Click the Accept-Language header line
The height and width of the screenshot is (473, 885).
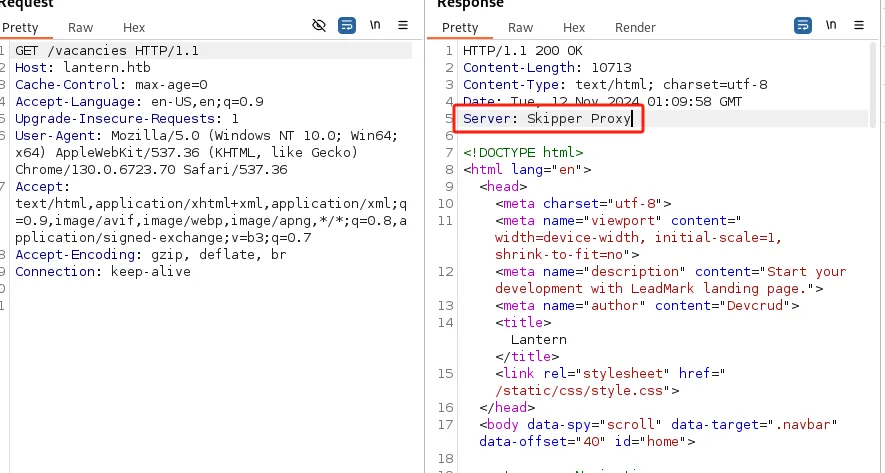(139, 102)
